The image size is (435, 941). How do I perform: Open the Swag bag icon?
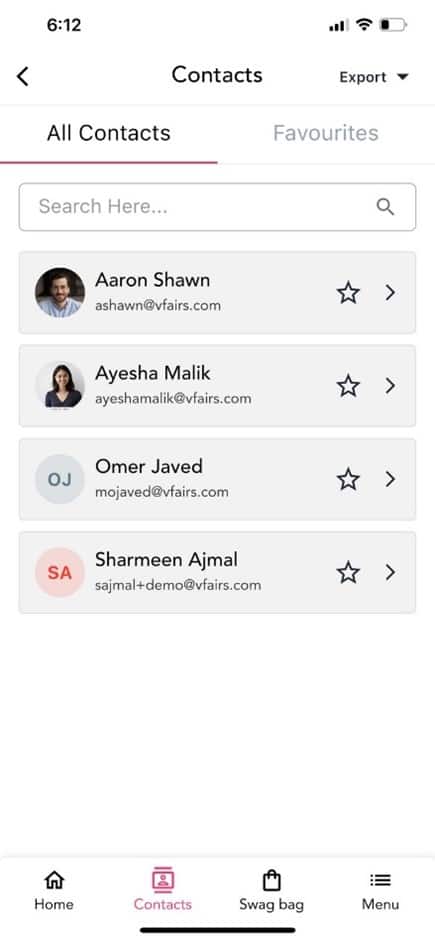tap(272, 880)
